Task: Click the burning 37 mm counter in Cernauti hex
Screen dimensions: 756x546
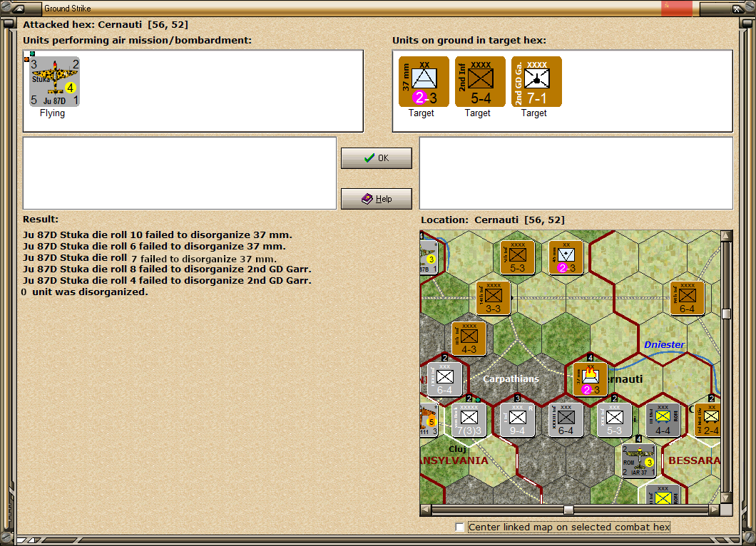Action: click(590, 379)
